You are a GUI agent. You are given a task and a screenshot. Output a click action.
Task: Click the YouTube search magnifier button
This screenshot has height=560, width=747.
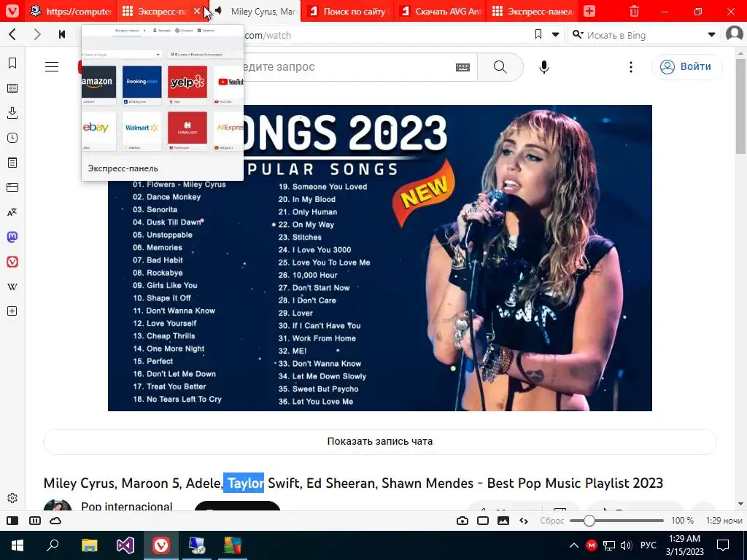coord(500,66)
